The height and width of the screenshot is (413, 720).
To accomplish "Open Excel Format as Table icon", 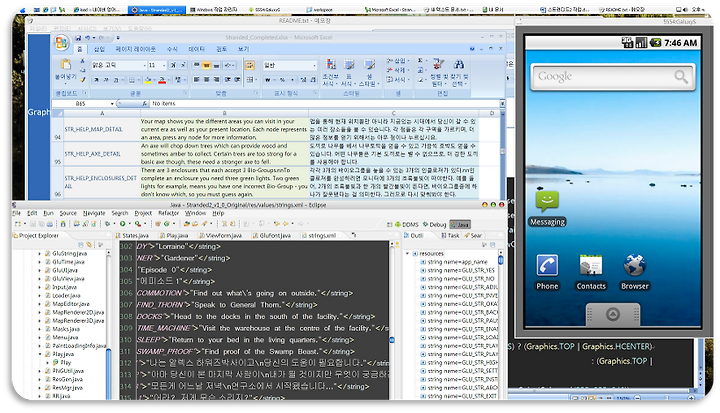I will click(x=349, y=64).
